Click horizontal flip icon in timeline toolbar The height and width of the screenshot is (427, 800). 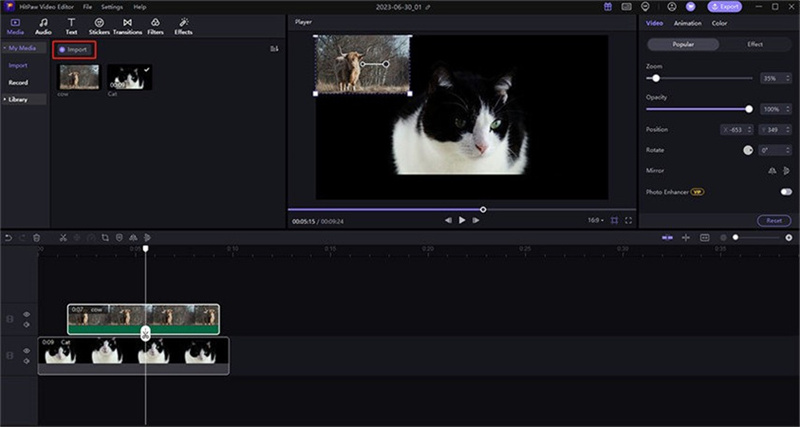click(133, 238)
